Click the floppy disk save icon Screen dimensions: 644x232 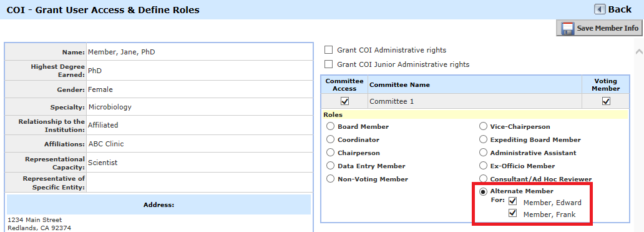point(568,28)
